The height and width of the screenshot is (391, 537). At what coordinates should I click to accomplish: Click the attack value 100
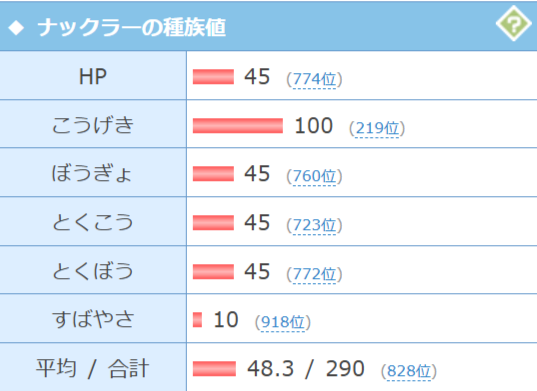314,125
